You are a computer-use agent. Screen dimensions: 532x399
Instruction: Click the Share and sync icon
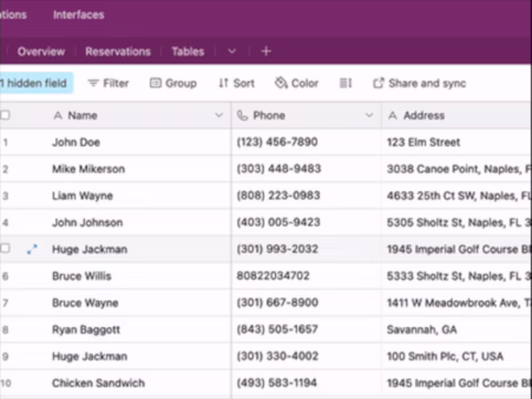click(378, 83)
